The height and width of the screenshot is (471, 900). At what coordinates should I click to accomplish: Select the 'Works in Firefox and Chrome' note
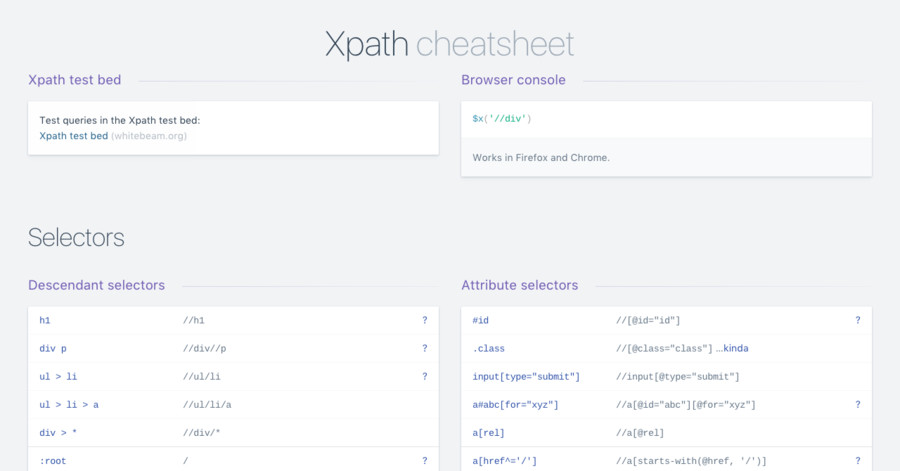[541, 158]
